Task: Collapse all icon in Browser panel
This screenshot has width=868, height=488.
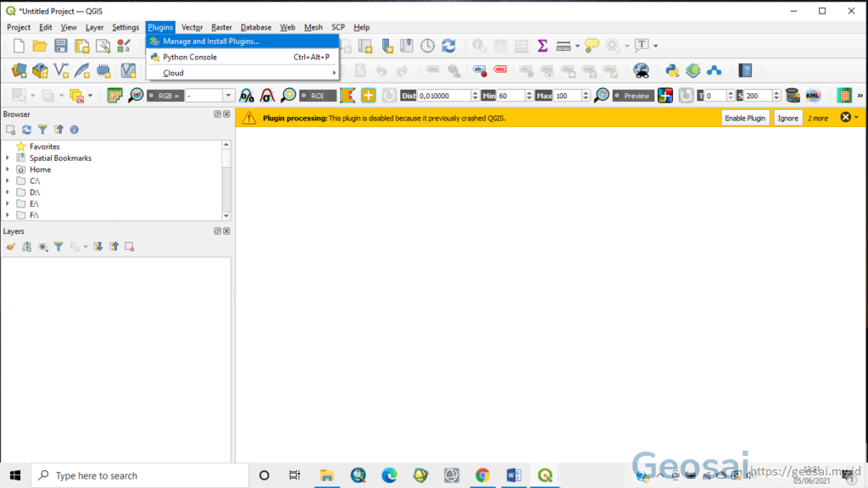Action: point(58,130)
